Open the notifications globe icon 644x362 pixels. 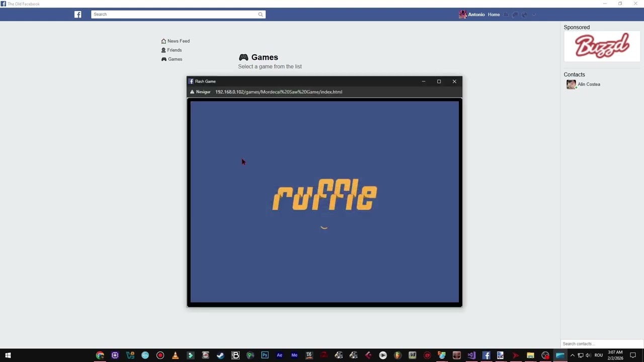click(524, 15)
